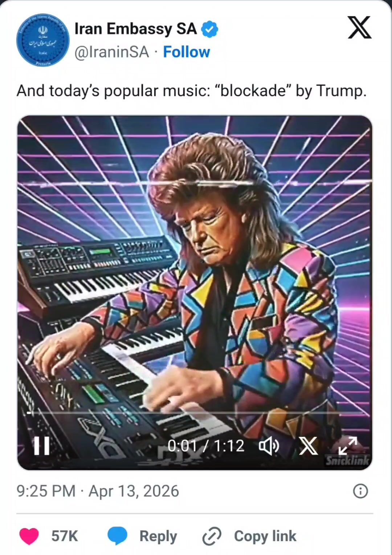The height and width of the screenshot is (555, 392).
Task: Open the 9:25 PM Apr 13, 2026 timestamp
Action: 98,491
